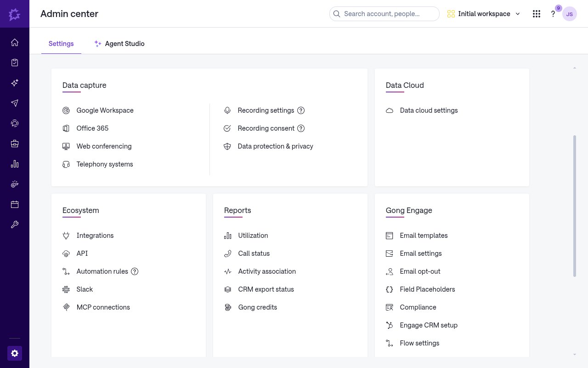This screenshot has height=368, width=588.
Task: Open Data cloud settings
Action: point(429,110)
